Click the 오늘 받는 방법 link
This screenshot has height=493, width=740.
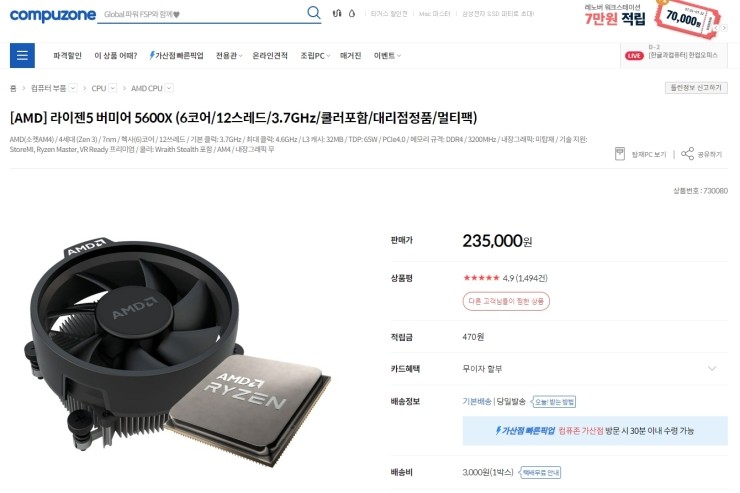coord(554,401)
